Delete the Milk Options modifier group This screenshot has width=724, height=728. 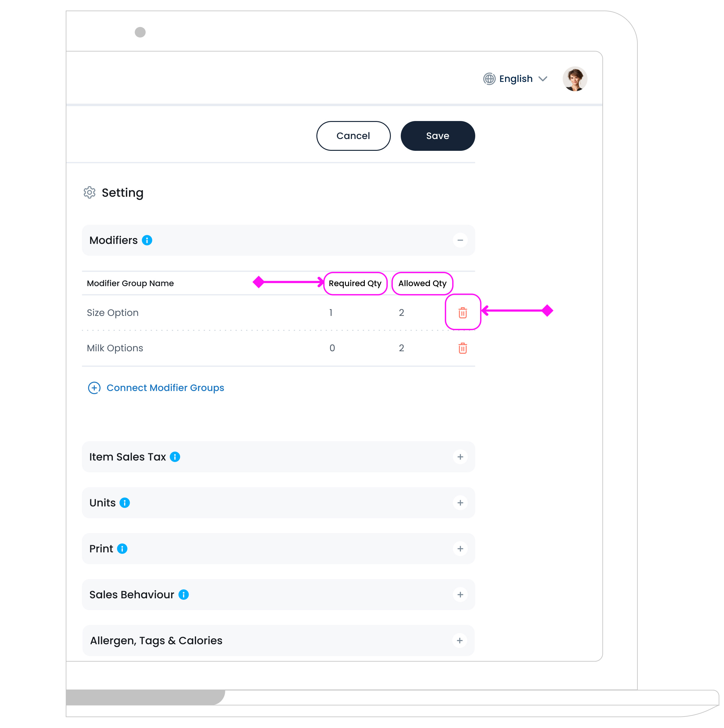click(x=463, y=348)
